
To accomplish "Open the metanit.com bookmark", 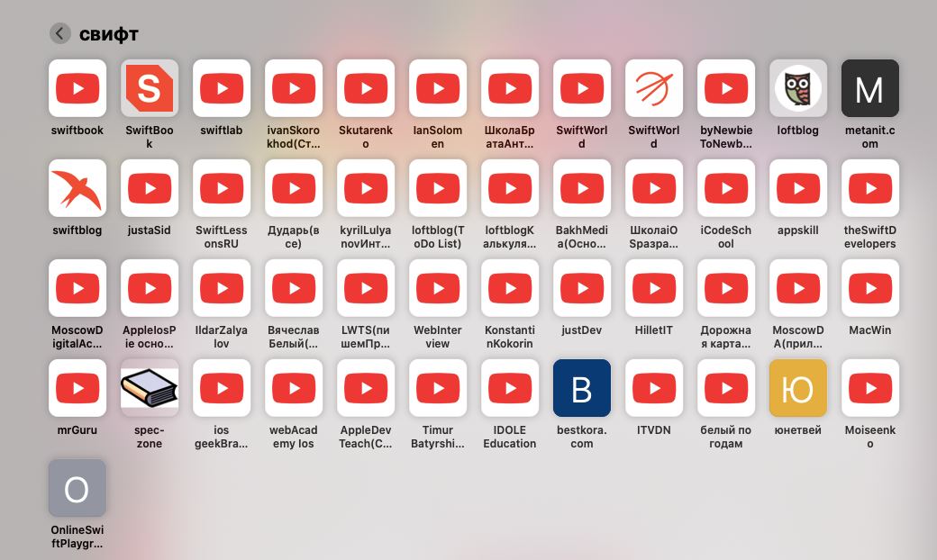I will coord(870,88).
